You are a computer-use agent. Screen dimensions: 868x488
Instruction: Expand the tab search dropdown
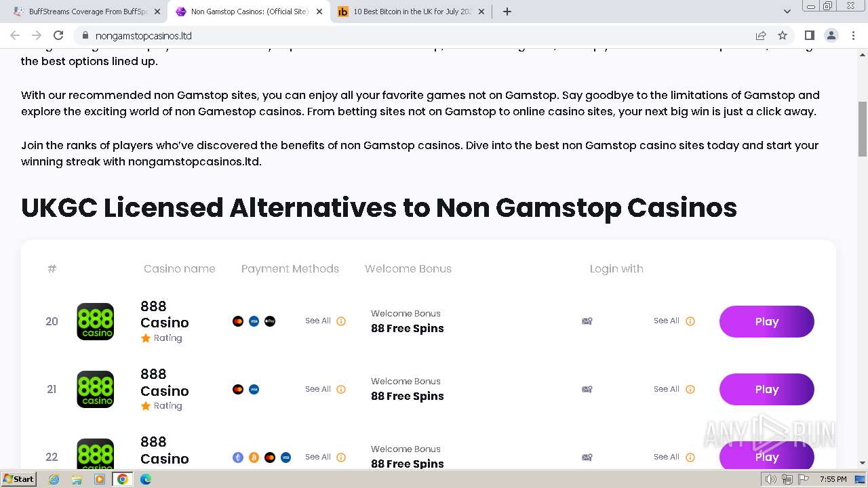787,12
